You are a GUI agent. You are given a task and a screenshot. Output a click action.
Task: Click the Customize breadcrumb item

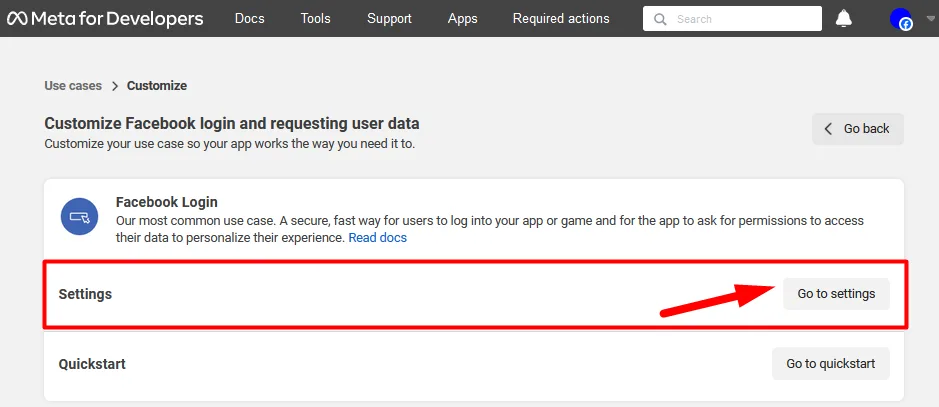coord(156,86)
